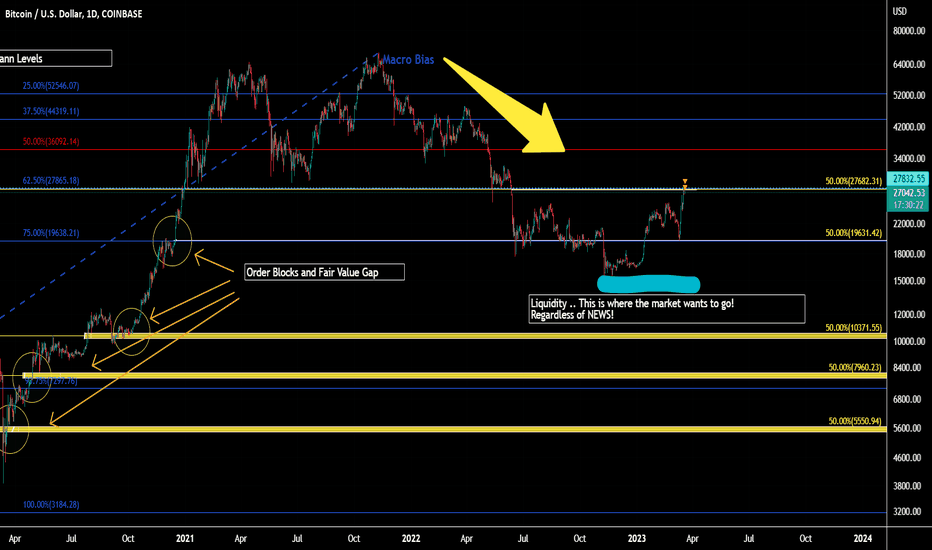Click 12000.00 on the price axis
The width and height of the screenshot is (932, 550).
pos(909,315)
